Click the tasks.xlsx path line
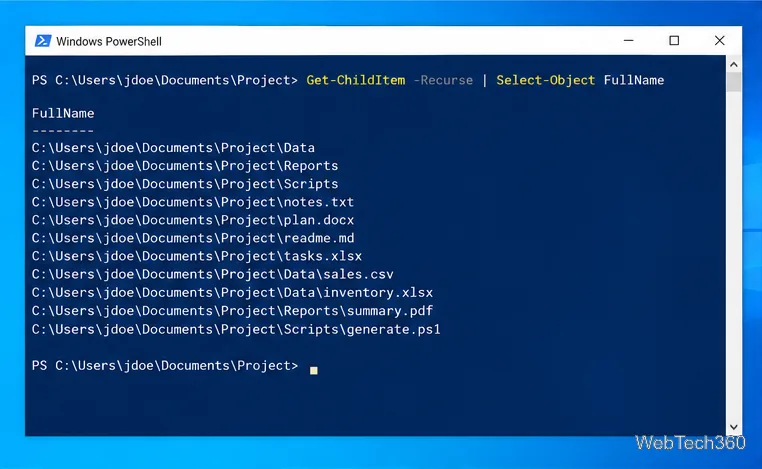 tap(197, 256)
